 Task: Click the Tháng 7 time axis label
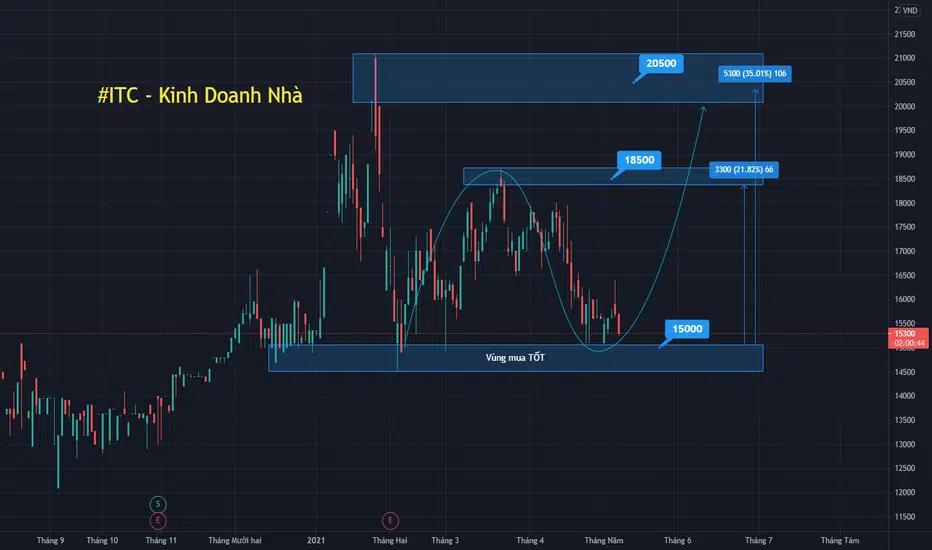click(x=759, y=540)
